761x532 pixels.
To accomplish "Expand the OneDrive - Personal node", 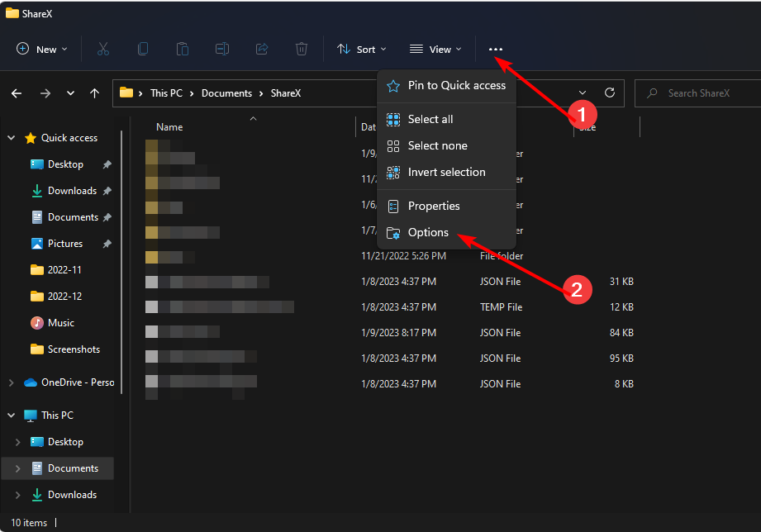I will [12, 383].
